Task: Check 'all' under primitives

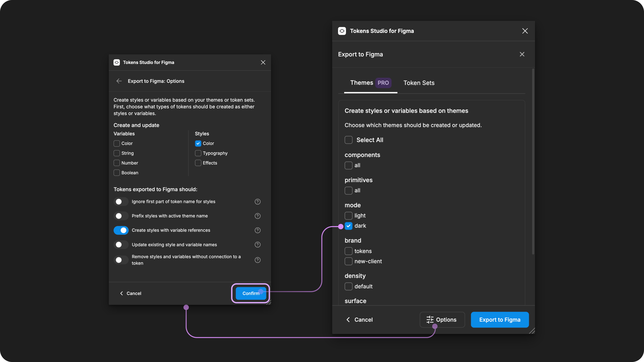Action: (x=348, y=191)
